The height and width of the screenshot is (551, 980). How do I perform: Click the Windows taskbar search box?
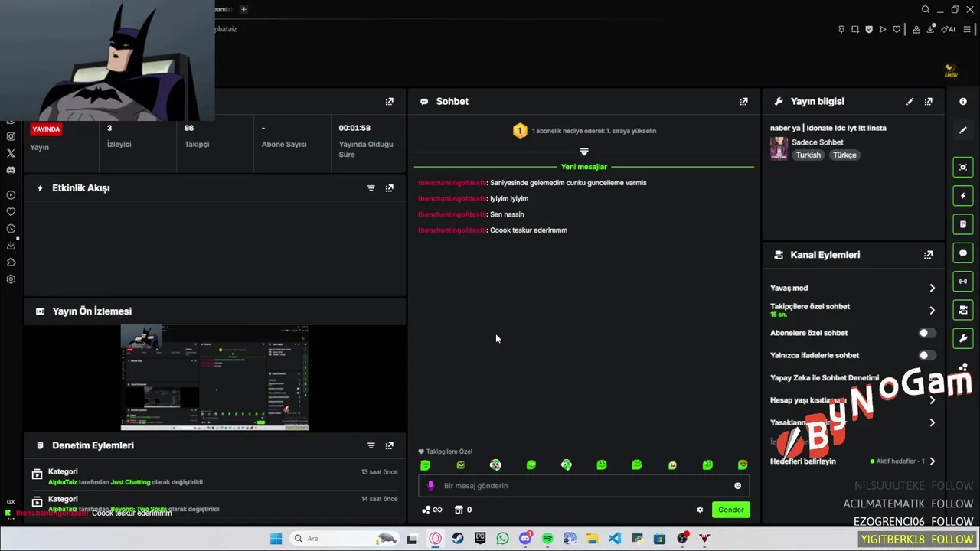[x=343, y=539]
